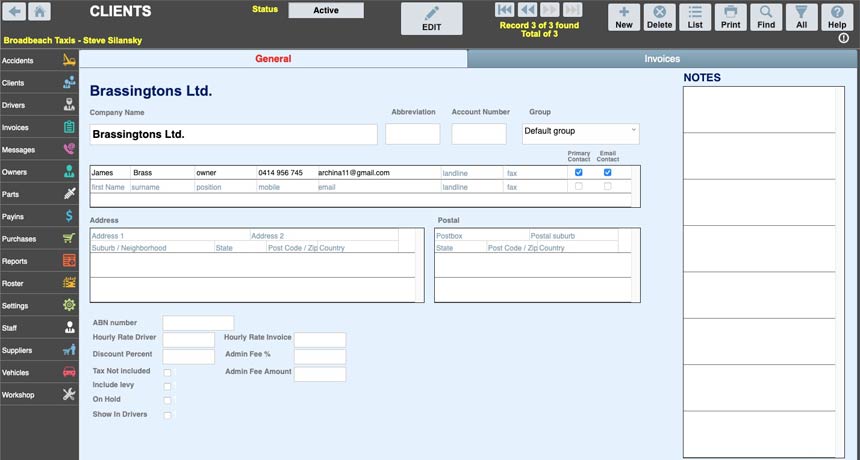The image size is (860, 460).
Task: Uncheck Primary Contact for James Brass
Action: (x=579, y=172)
